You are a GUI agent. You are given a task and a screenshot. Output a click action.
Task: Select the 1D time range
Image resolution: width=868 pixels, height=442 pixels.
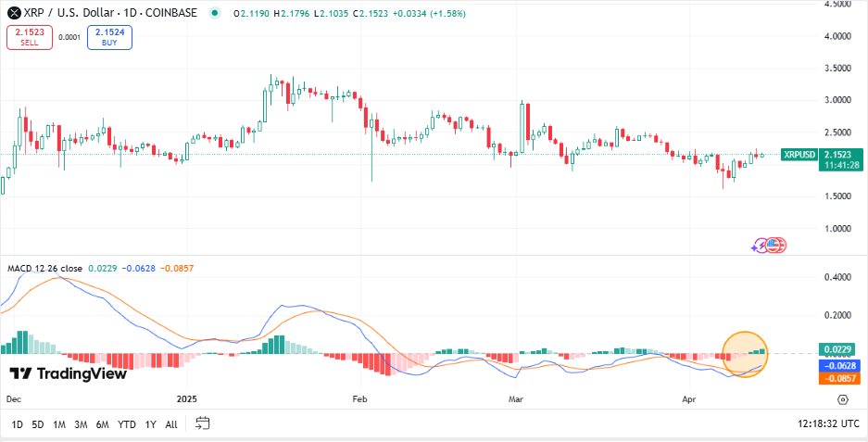pos(18,424)
